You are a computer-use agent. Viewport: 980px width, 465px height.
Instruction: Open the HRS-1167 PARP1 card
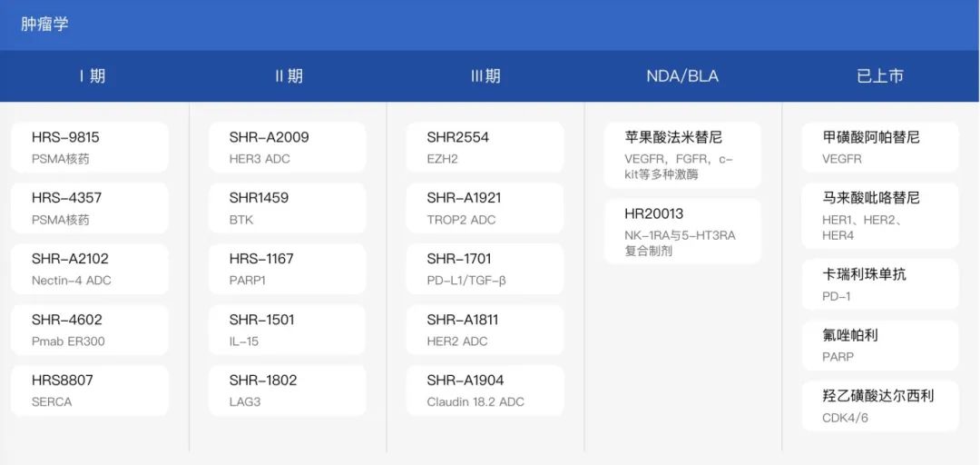pyautogui.click(x=287, y=269)
